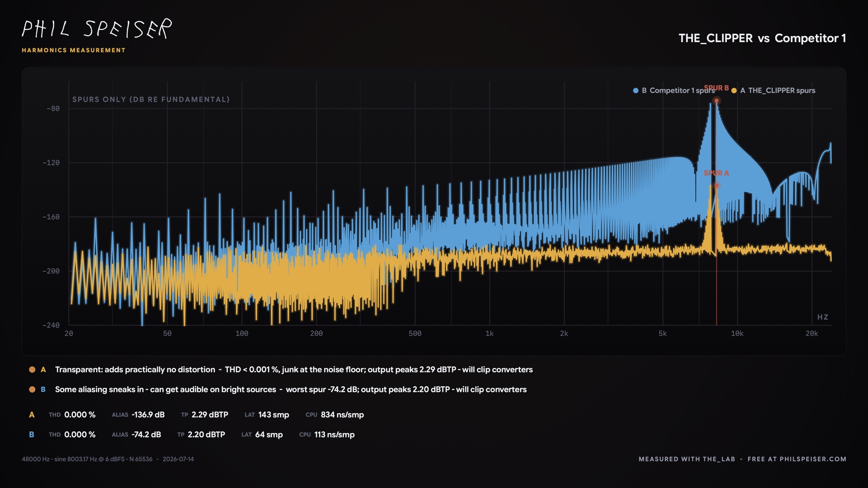This screenshot has height=488, width=868.
Task: Click the 'B Competitor 1 spurs' legend label
Action: pyautogui.click(x=678, y=90)
